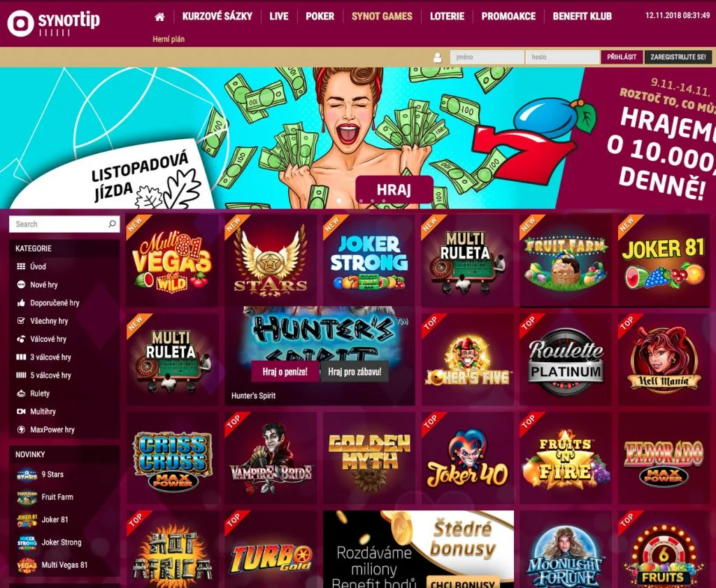Click the Hraj o peníze! button

click(285, 372)
